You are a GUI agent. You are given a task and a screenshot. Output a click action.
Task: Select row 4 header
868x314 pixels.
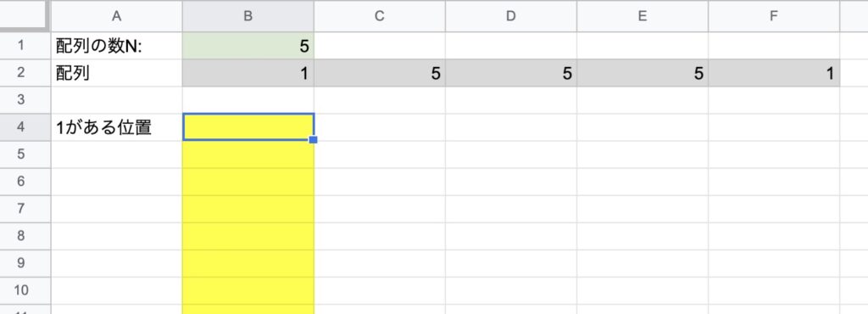pos(25,127)
